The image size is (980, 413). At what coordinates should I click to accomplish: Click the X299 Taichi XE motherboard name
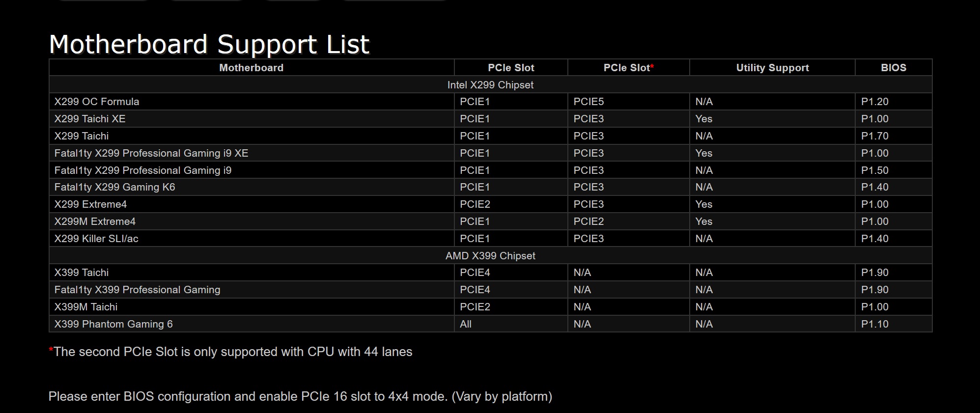90,119
